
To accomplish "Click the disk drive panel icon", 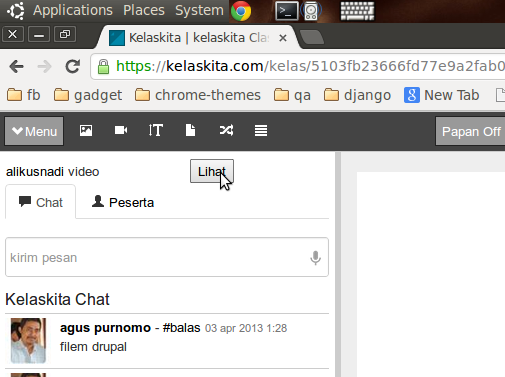I will pos(311,11).
